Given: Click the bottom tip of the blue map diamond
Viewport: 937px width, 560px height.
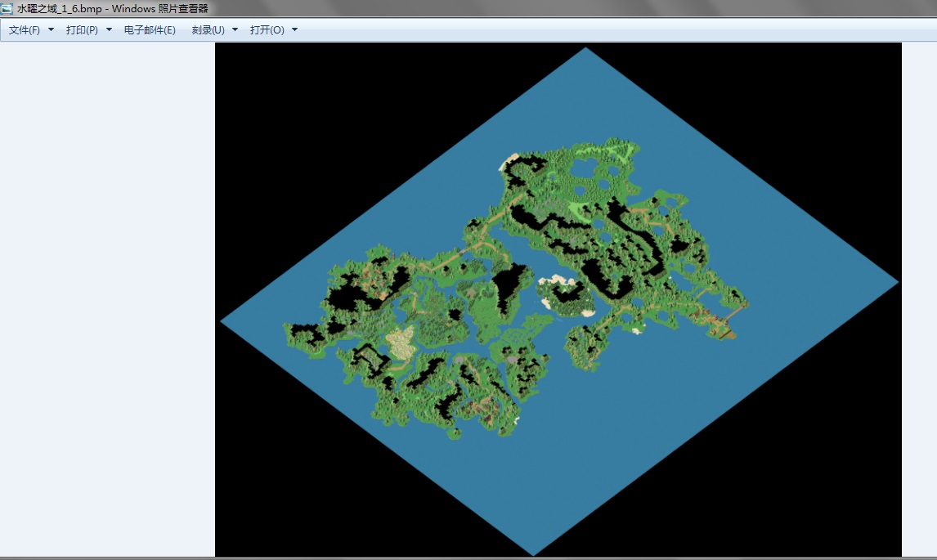Looking at the screenshot, I should coord(534,551).
